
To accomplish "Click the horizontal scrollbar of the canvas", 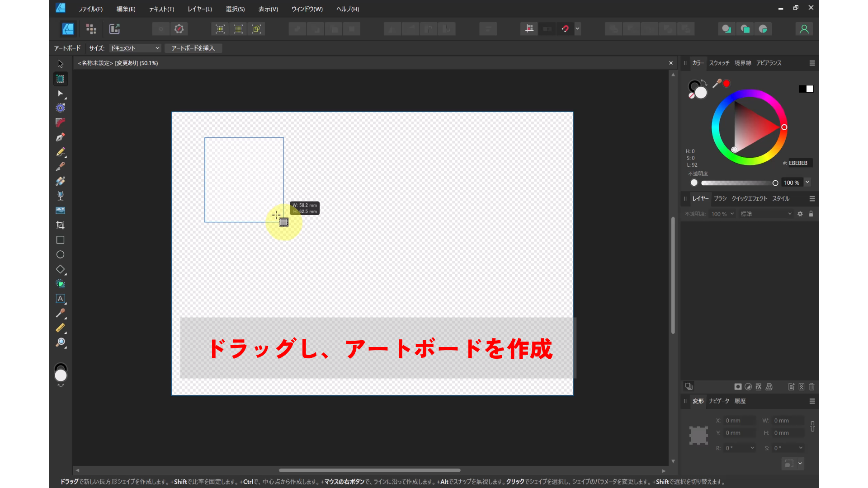I will coord(370,470).
